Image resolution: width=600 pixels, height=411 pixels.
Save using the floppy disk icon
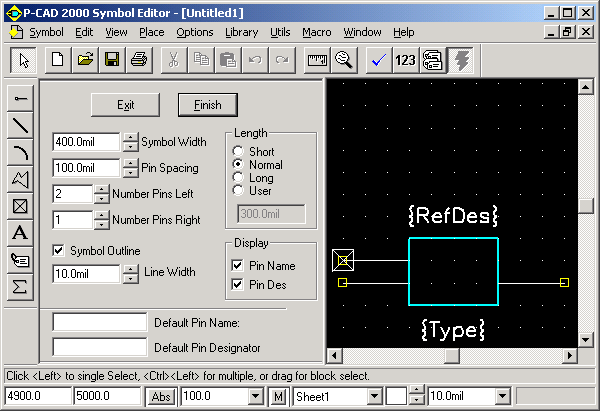click(x=112, y=60)
